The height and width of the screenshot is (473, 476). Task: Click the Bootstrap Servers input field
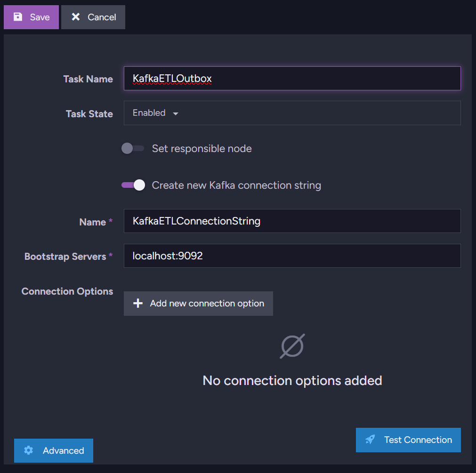pyautogui.click(x=292, y=256)
